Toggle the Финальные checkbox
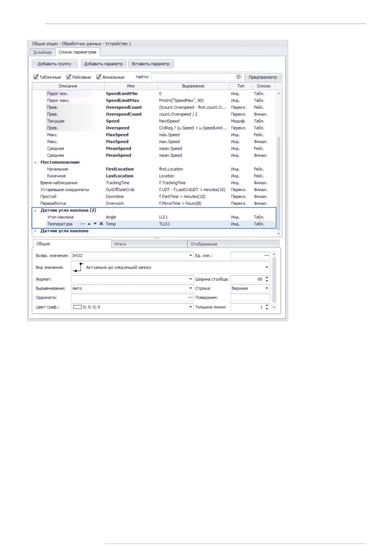The height and width of the screenshot is (557, 392). 99,77
